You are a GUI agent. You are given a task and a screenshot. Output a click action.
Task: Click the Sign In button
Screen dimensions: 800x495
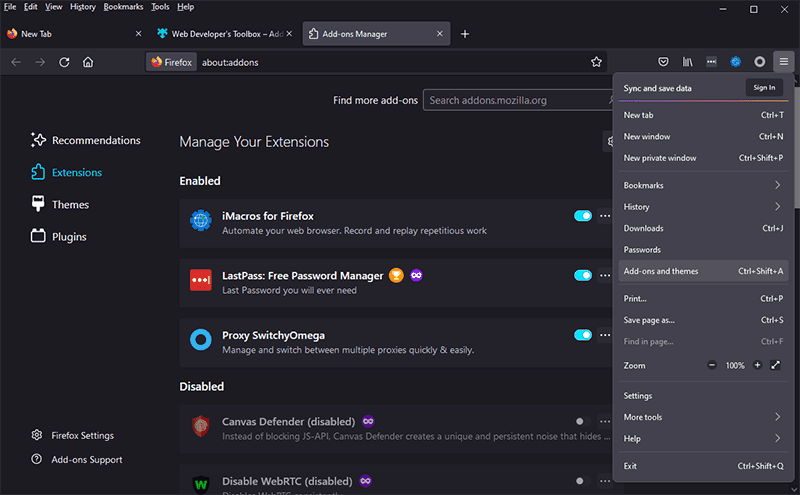[764, 88]
